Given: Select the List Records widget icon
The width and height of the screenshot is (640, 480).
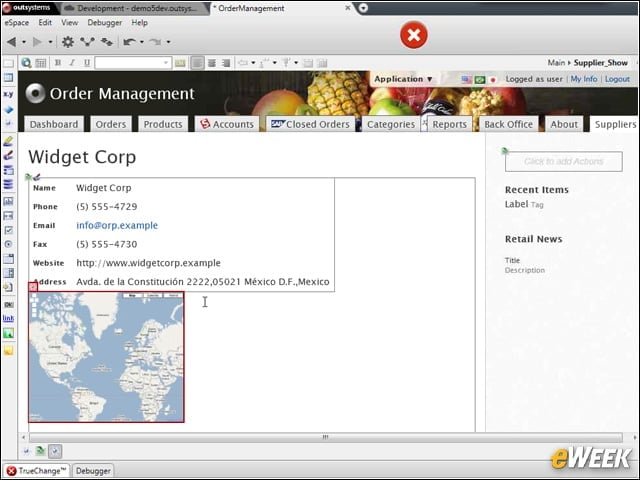Looking at the screenshot, I should tap(8, 184).
